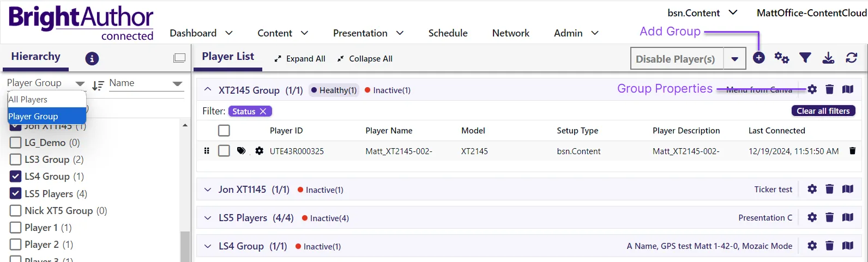Toggle LG_Demo group checkbox
This screenshot has width=868, height=262.
click(16, 143)
